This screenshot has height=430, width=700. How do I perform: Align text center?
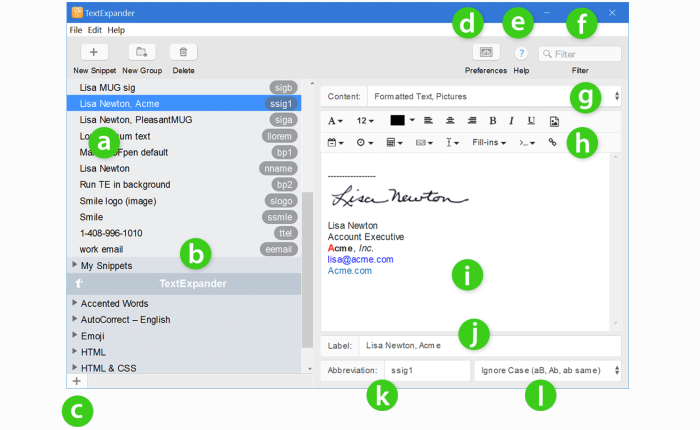(x=450, y=121)
